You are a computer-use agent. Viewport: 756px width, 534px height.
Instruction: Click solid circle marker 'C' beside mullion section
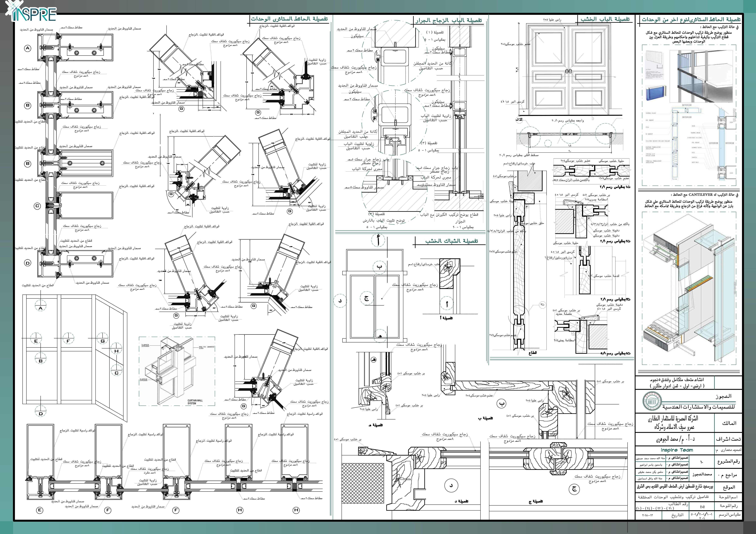point(37,206)
